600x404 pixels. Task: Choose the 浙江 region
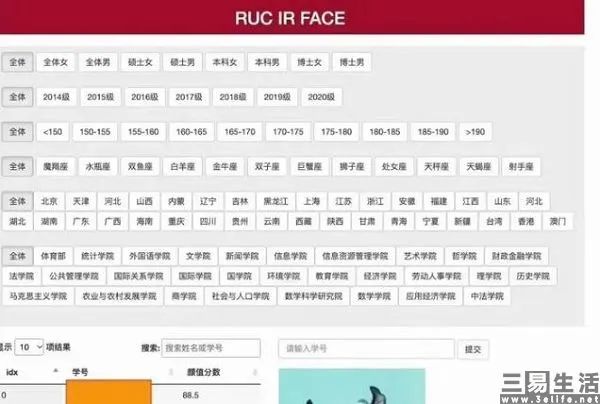click(375, 201)
